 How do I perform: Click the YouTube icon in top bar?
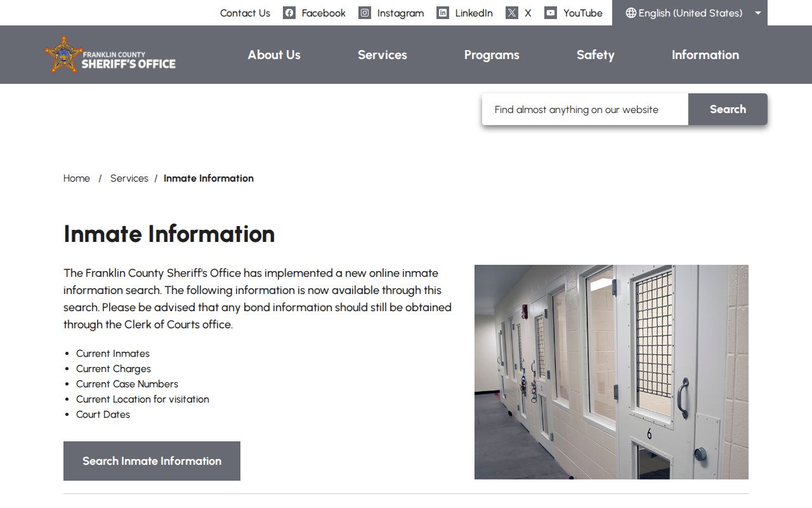click(x=551, y=13)
